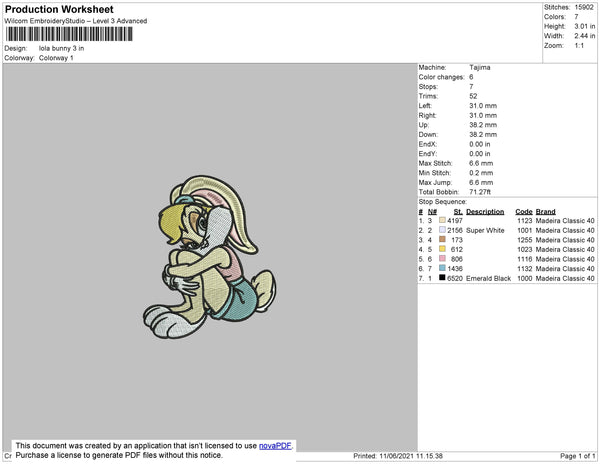Select the design name 'lola bunny 3 in'
The image size is (600, 464).
(61, 48)
